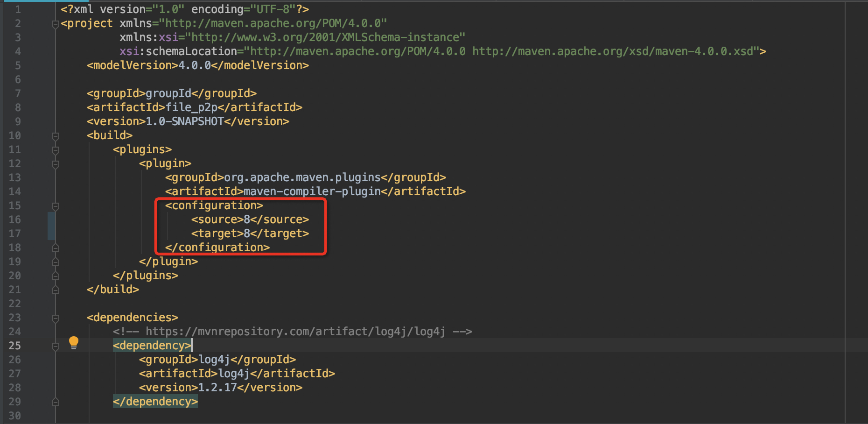Click the mvnrepository.com comment URL
The image size is (868, 424).
pyautogui.click(x=295, y=332)
